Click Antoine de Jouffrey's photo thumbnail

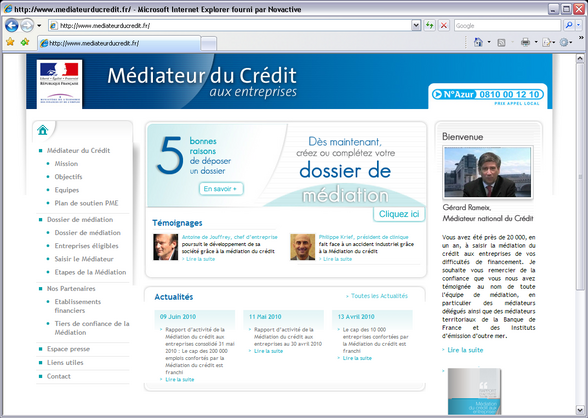[165, 247]
